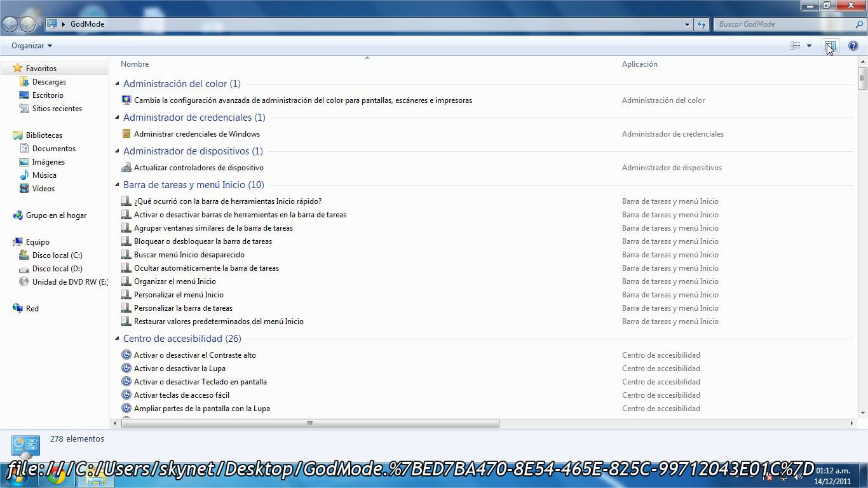Click the Buscar GodMode search field
Screen dimensions: 868x488
(785, 24)
